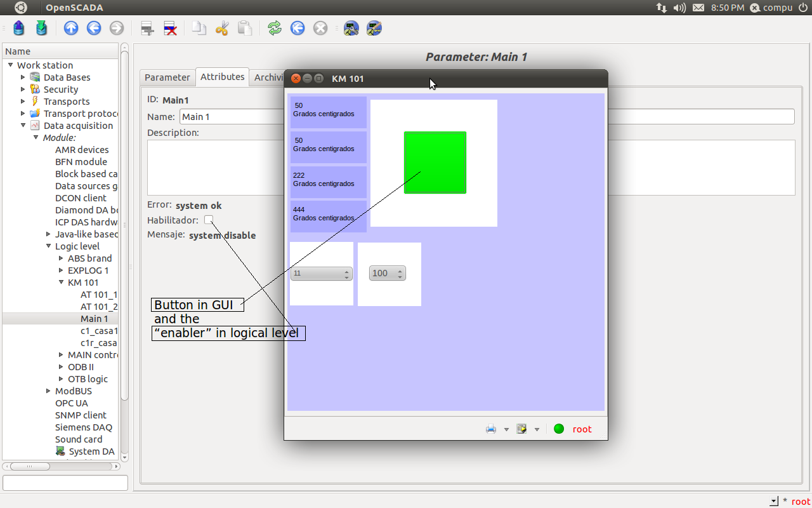Click the add item toolbar icon

click(147, 28)
